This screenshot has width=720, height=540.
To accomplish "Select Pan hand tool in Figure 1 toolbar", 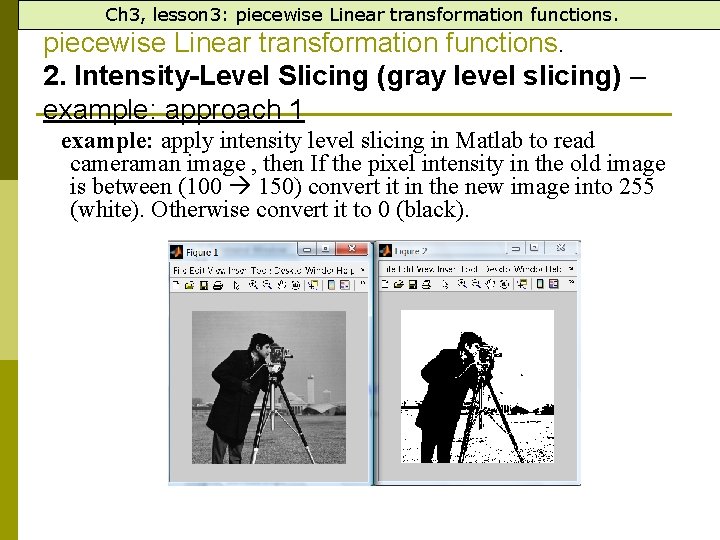I will click(x=281, y=285).
